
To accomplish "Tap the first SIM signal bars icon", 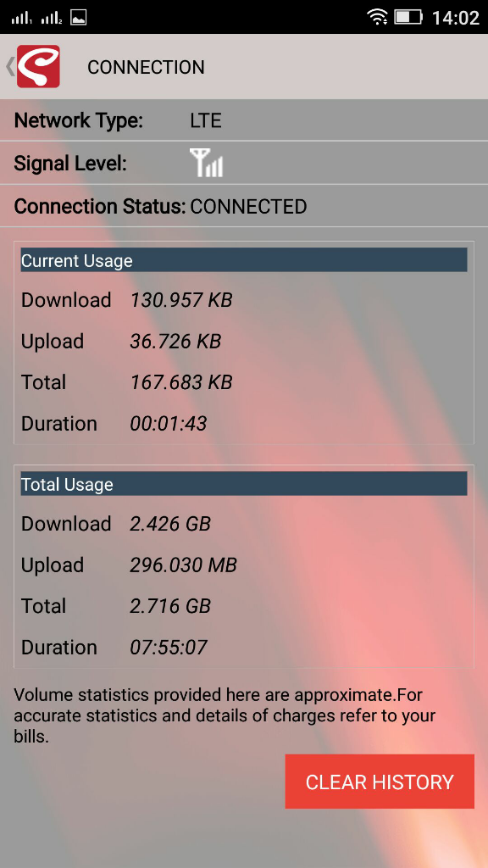I will (x=21, y=18).
